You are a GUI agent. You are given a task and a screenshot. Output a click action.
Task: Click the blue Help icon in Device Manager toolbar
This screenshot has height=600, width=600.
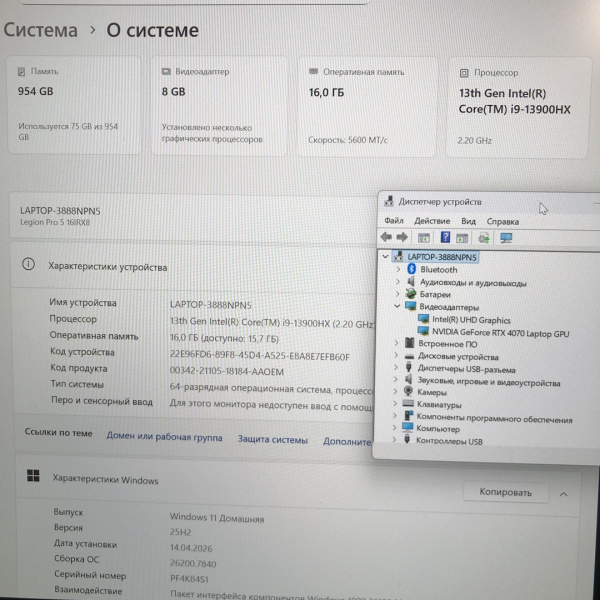445,237
